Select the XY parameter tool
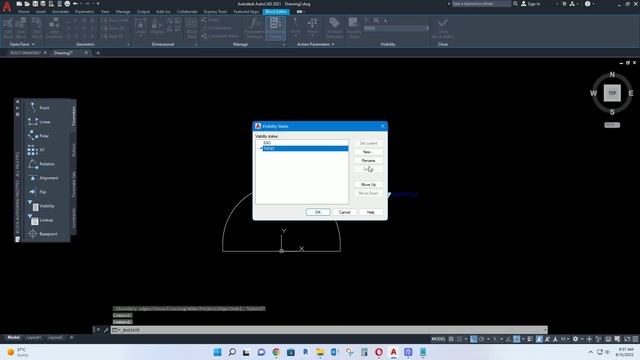Image resolution: width=640 pixels, height=360 pixels. point(36,150)
